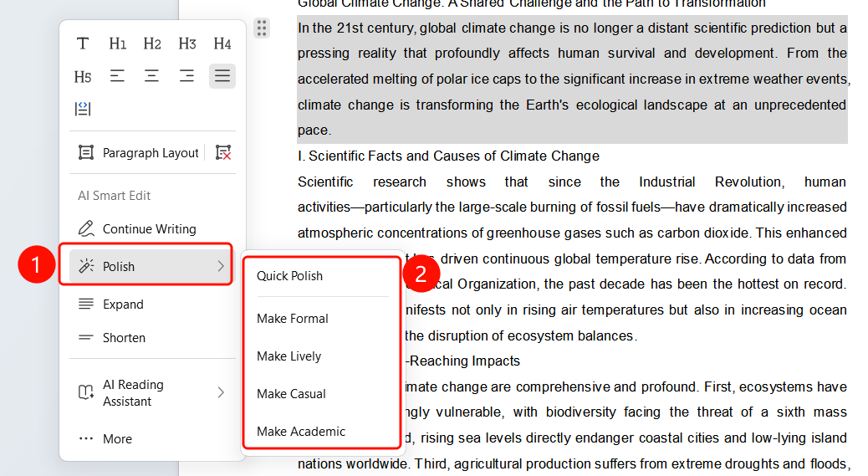
Task: Click the Paragraph Layout frame icon
Action: click(x=86, y=153)
